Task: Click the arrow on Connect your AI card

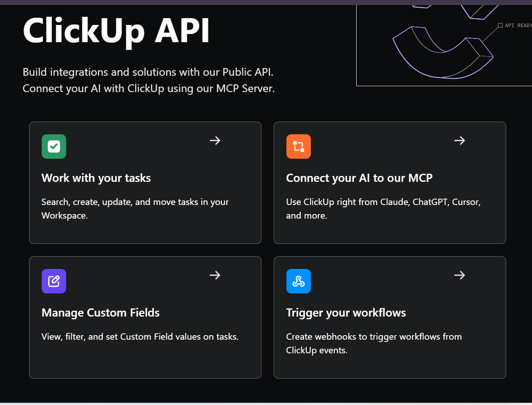Action: coord(459,141)
